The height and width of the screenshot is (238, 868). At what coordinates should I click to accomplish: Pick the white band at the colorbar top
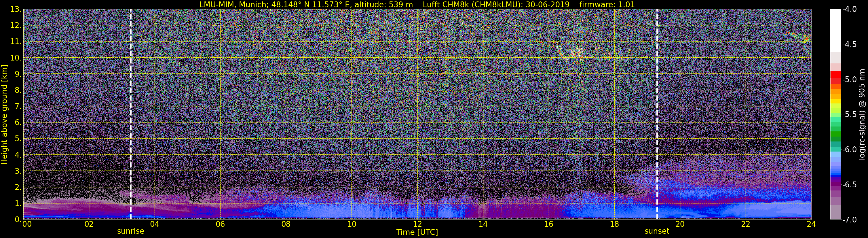coord(835,30)
